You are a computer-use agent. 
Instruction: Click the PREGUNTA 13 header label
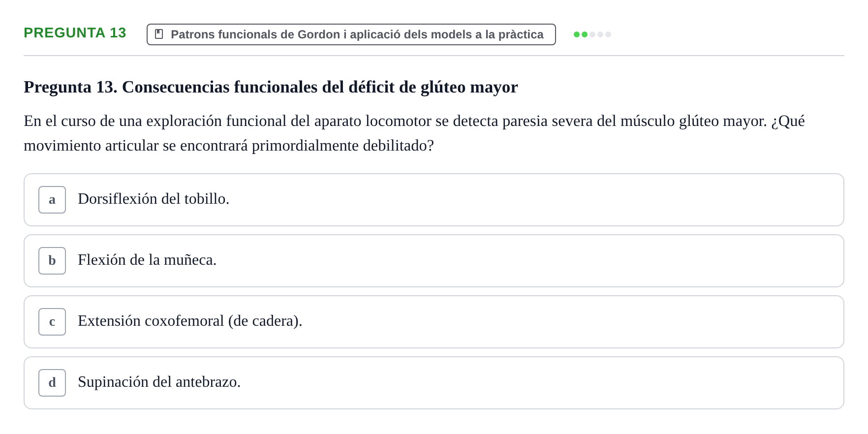75,32
